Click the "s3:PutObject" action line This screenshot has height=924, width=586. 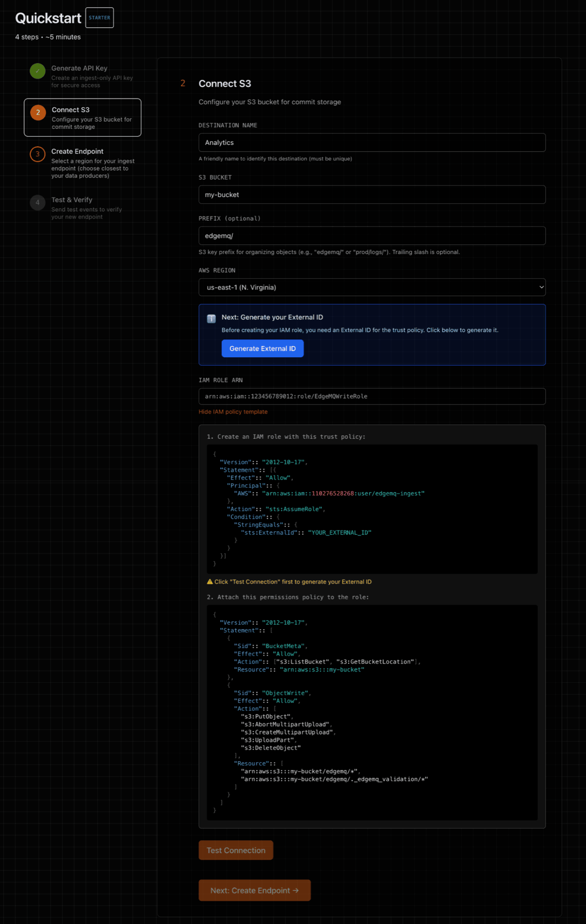[267, 717]
